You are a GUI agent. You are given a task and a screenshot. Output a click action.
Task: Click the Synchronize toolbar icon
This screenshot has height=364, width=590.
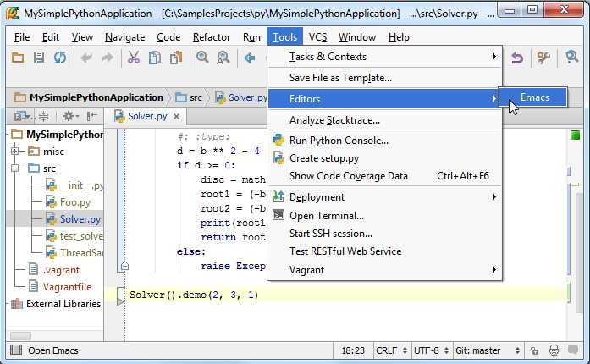[x=60, y=58]
